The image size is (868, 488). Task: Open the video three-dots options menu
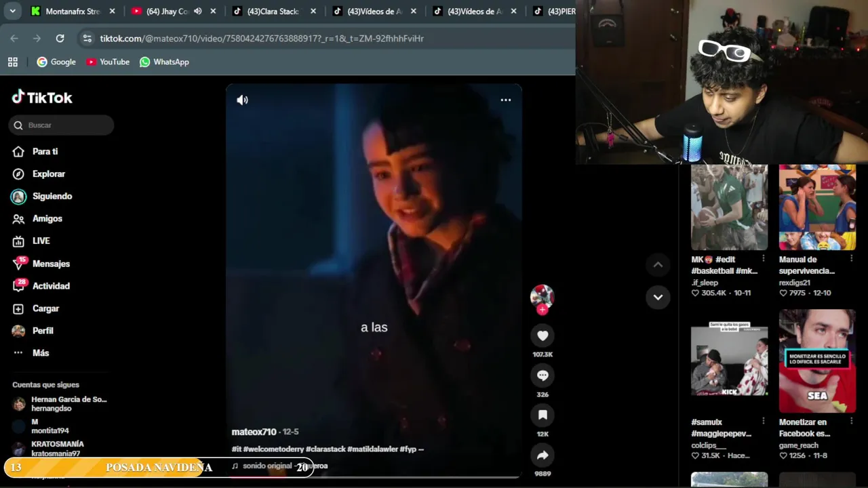(x=506, y=100)
